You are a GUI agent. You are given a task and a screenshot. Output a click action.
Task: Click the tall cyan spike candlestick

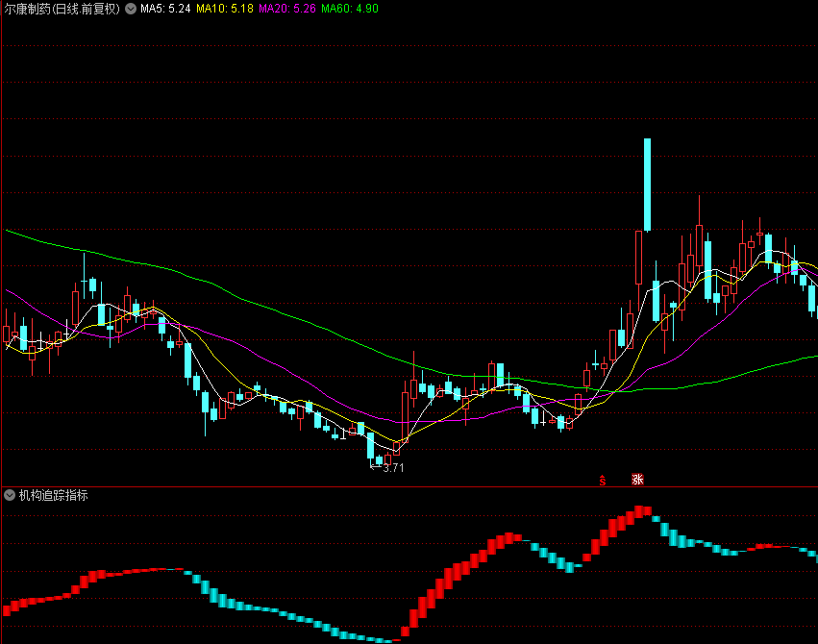pos(648,186)
